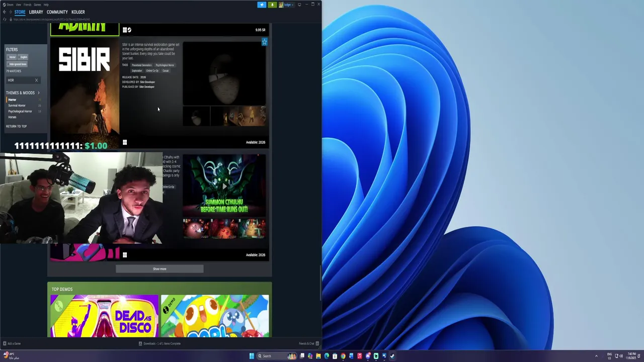644x362 pixels.
Task: Click the SteamOS icon beside 9.95 SR game
Action: 129,30
